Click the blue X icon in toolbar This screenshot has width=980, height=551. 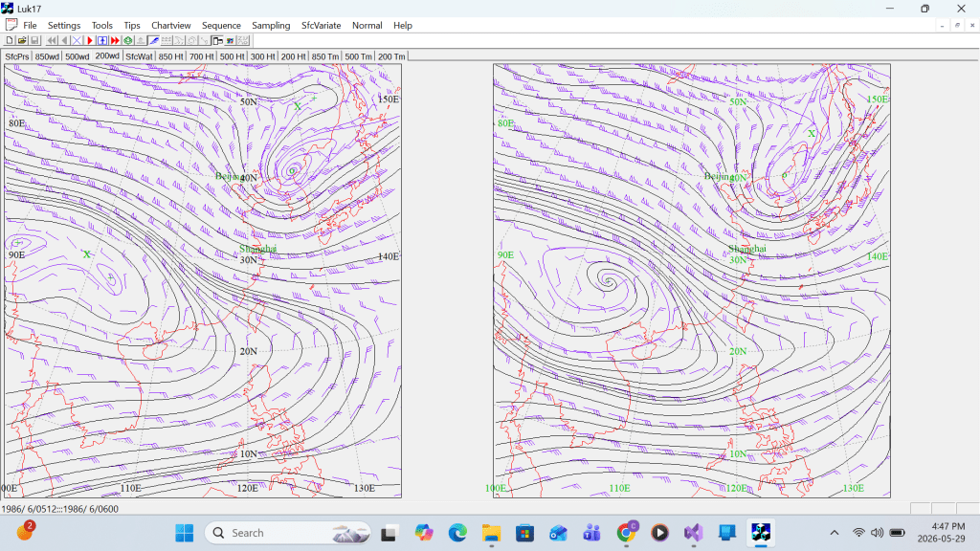coord(77,40)
